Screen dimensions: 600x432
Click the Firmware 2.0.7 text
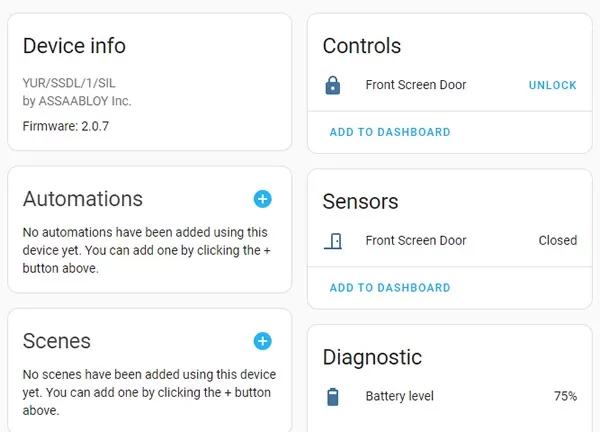pyautogui.click(x=66, y=126)
